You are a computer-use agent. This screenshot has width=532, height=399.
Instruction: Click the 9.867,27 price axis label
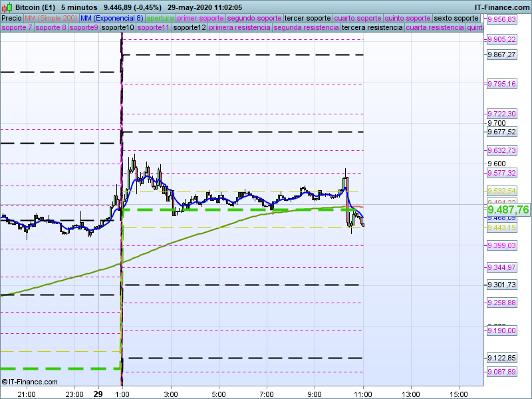coord(501,55)
